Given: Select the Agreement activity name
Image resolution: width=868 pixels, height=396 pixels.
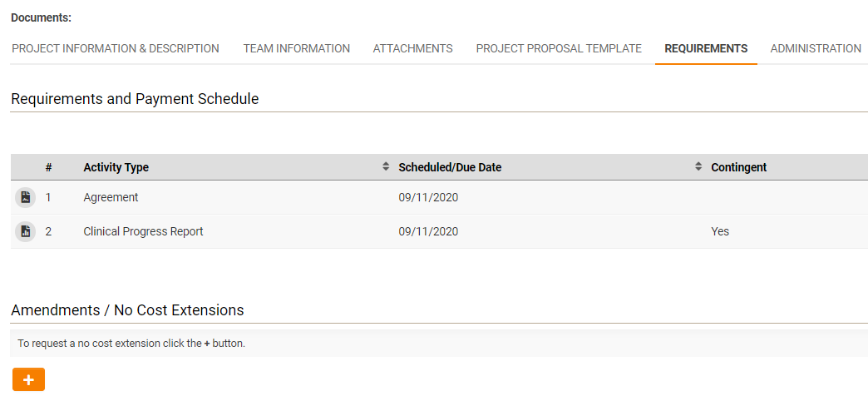Looking at the screenshot, I should [111, 198].
